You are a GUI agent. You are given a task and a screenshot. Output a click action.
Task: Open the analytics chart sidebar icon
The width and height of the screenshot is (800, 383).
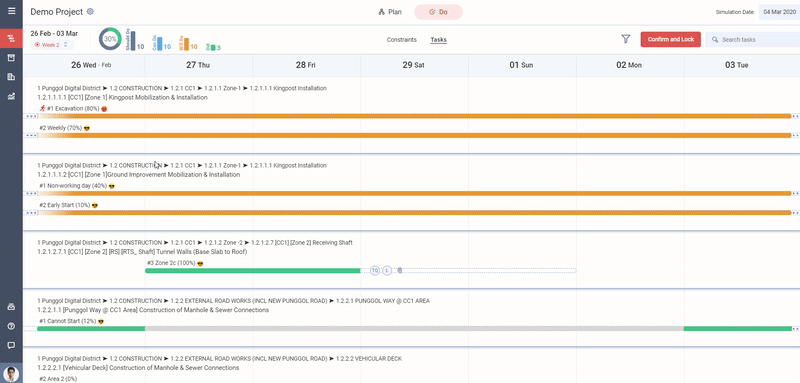click(11, 96)
